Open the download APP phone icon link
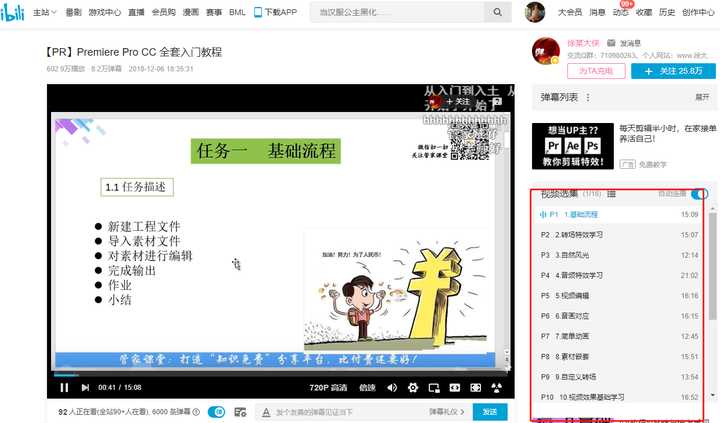The width and height of the screenshot is (720, 423). (276, 12)
